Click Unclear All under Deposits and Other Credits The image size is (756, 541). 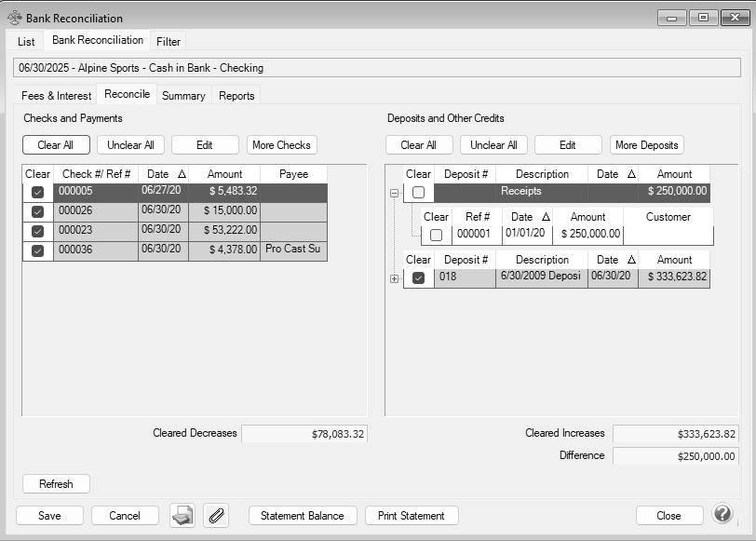click(493, 145)
